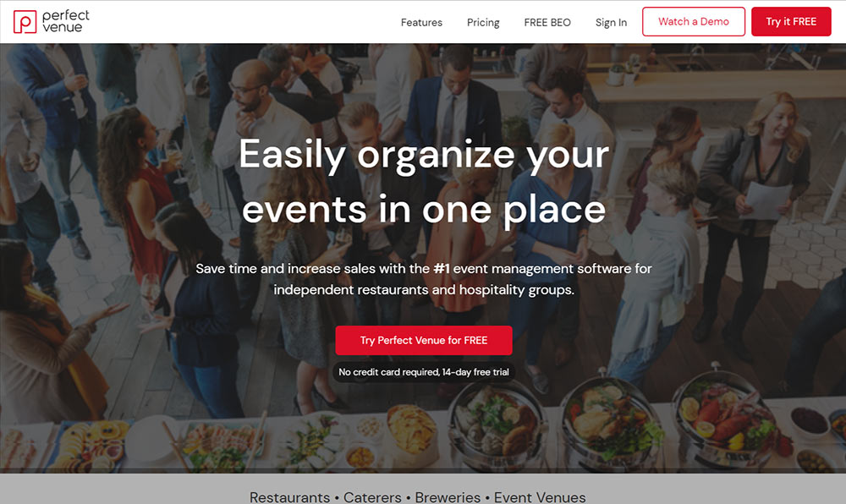Click the Watch a Demo button

tap(694, 21)
